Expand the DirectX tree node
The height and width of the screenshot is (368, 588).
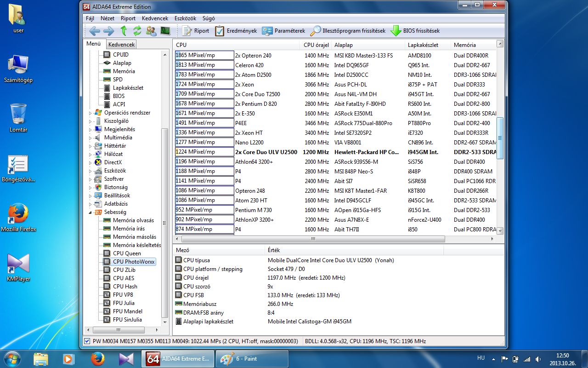point(90,162)
